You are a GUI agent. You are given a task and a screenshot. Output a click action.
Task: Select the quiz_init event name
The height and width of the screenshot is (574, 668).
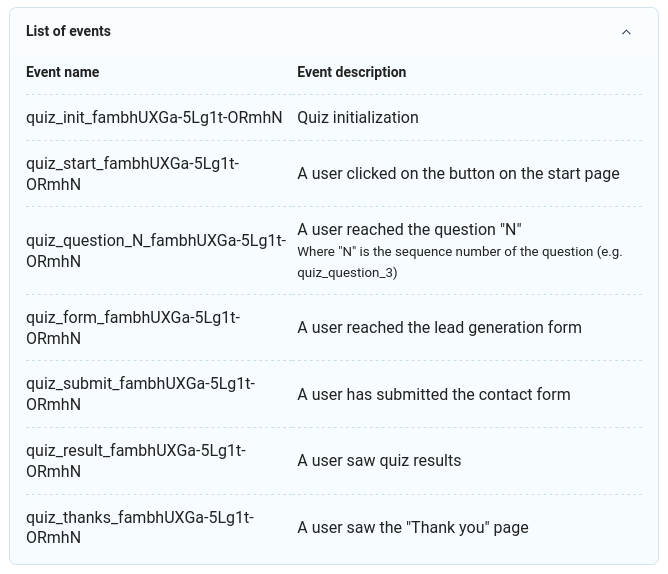pyautogui.click(x=154, y=117)
